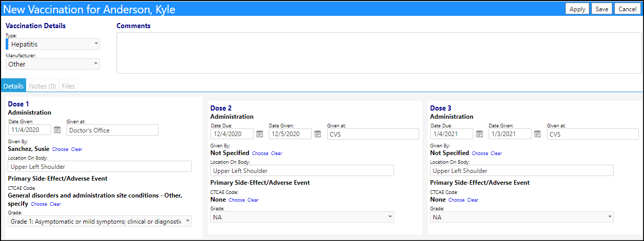644x241 pixels.
Task: Expand the Manufacturer dropdown showing Other
Action: [x=53, y=64]
